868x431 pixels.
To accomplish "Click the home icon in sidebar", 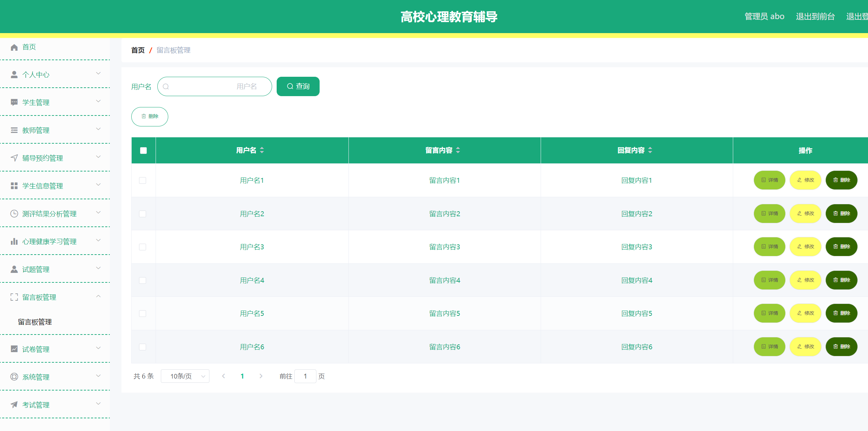I will coord(14,47).
